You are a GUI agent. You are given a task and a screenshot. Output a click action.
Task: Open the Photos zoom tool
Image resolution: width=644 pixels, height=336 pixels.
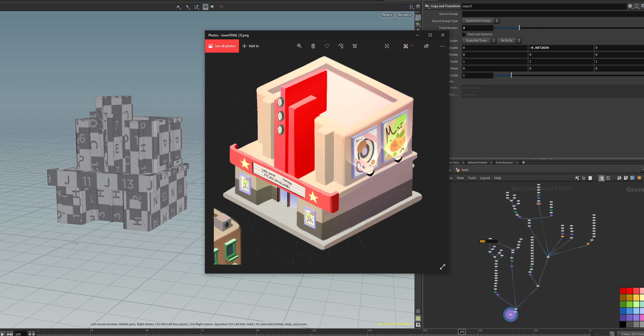[x=300, y=46]
